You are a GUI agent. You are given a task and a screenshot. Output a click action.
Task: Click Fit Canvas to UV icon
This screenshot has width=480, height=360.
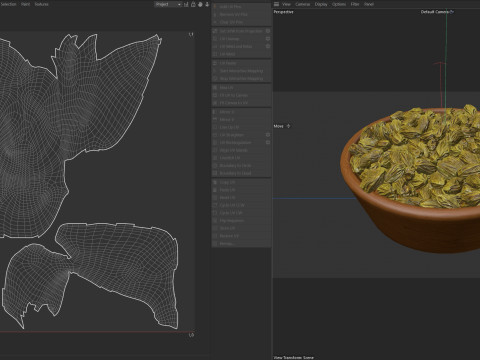click(215, 103)
